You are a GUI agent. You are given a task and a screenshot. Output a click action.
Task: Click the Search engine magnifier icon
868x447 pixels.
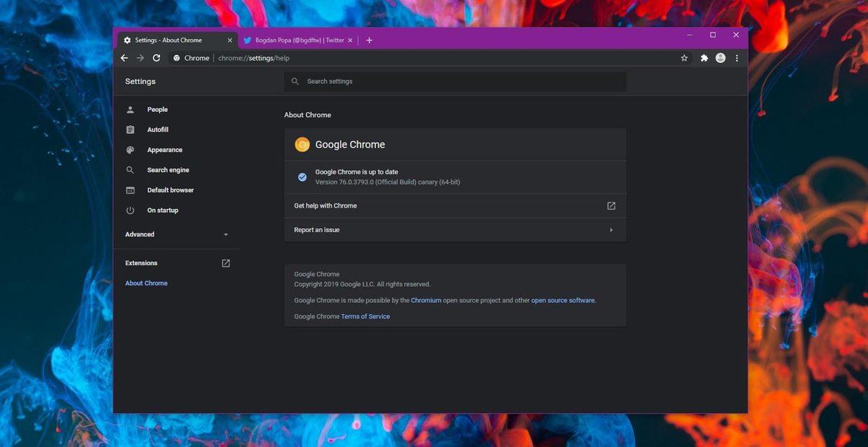(131, 169)
